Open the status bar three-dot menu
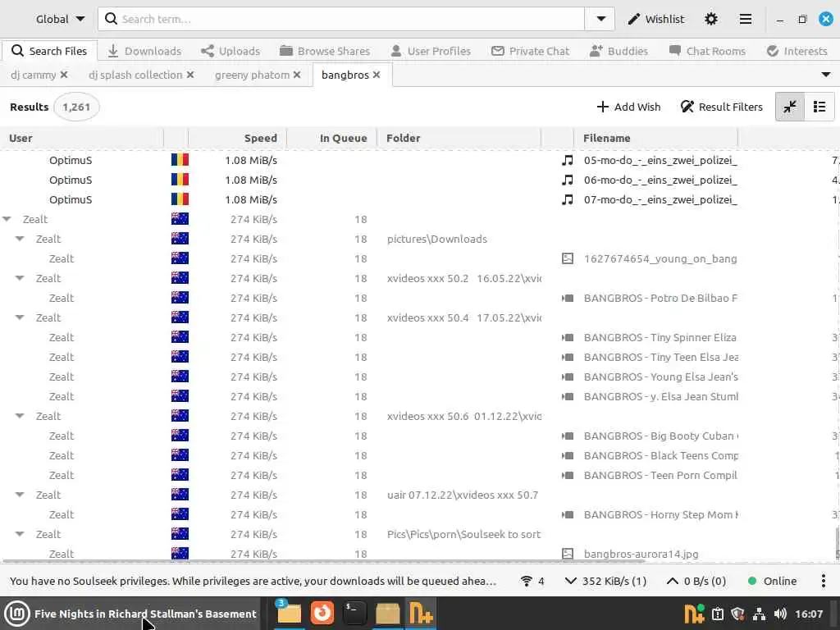This screenshot has height=630, width=840. [824, 582]
